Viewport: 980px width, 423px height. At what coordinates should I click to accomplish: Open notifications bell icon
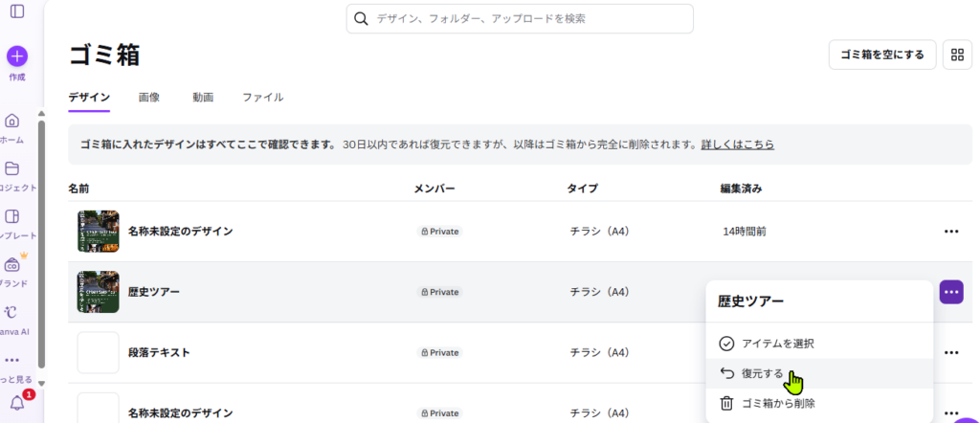pos(17,404)
